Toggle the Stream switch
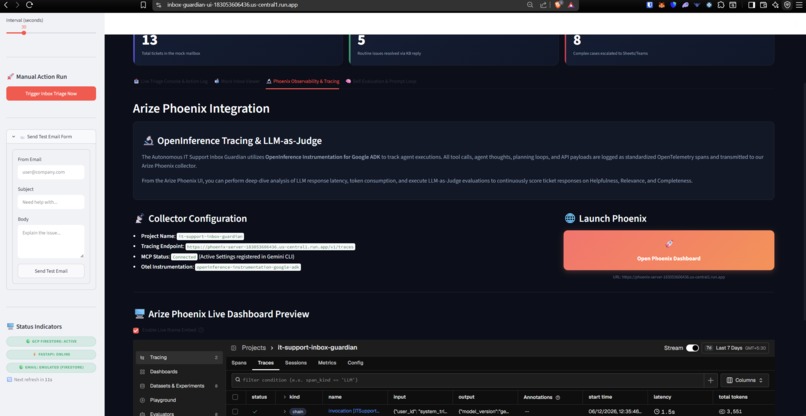806x416 pixels. click(x=692, y=348)
